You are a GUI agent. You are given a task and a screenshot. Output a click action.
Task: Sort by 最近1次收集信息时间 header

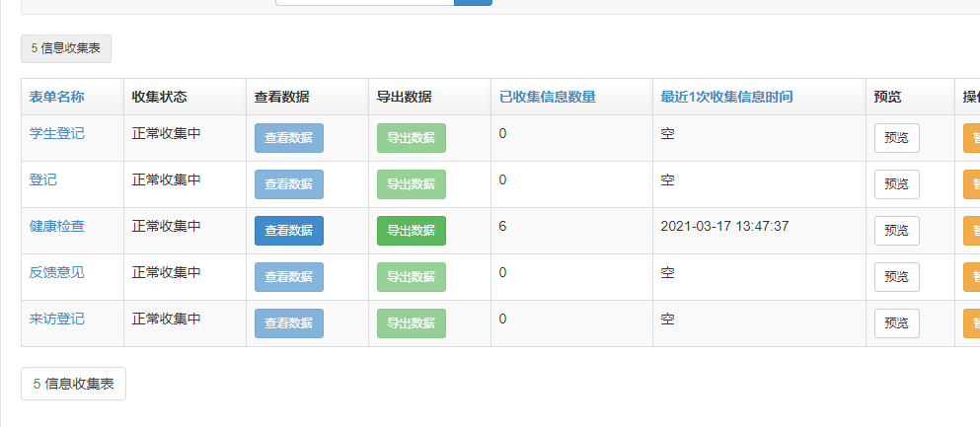727,97
